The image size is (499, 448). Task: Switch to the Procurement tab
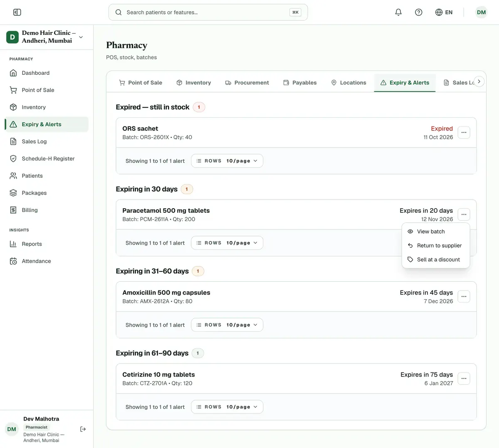(x=247, y=83)
